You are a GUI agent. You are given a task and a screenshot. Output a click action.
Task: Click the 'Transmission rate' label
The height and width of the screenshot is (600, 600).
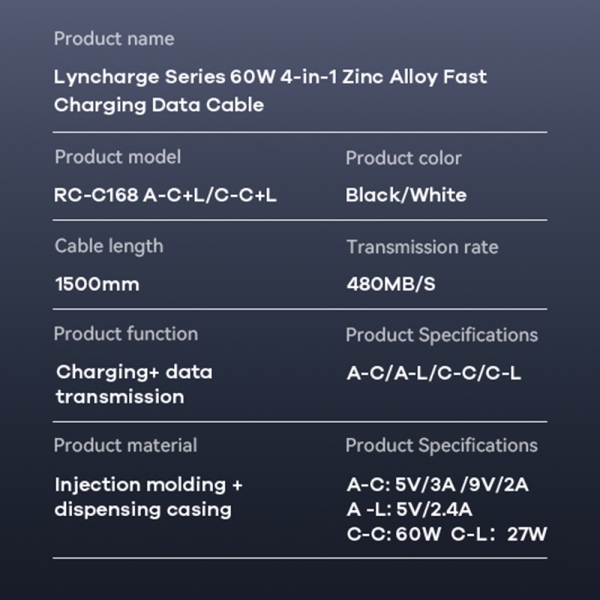(422, 247)
